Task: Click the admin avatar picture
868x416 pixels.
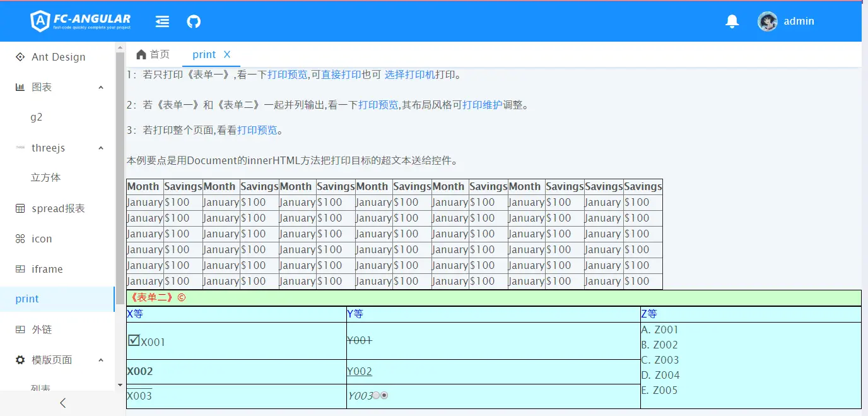Action: (x=767, y=21)
